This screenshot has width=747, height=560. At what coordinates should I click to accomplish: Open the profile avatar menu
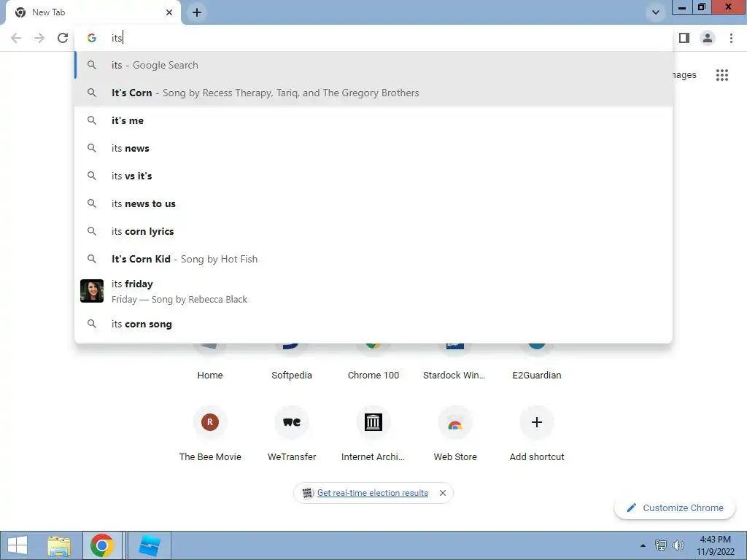pos(708,38)
